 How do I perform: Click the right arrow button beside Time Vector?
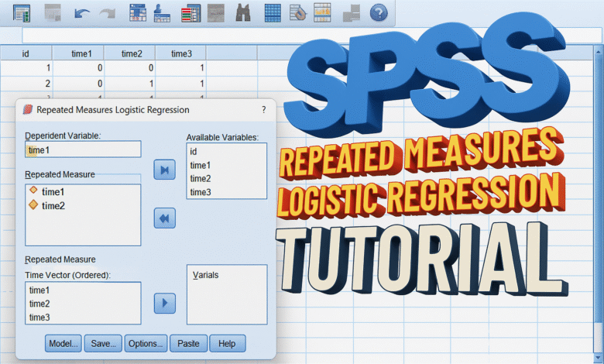(164, 303)
